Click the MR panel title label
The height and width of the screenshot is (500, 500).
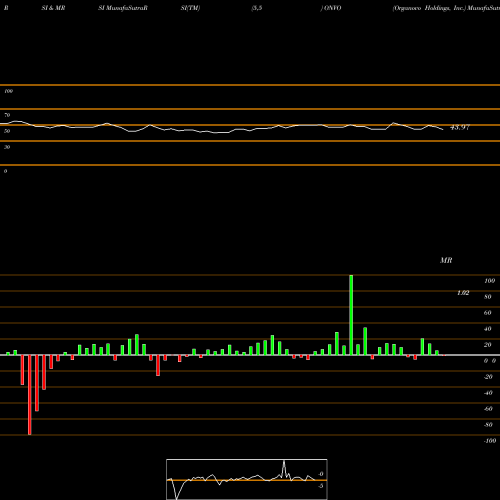[x=446, y=260]
